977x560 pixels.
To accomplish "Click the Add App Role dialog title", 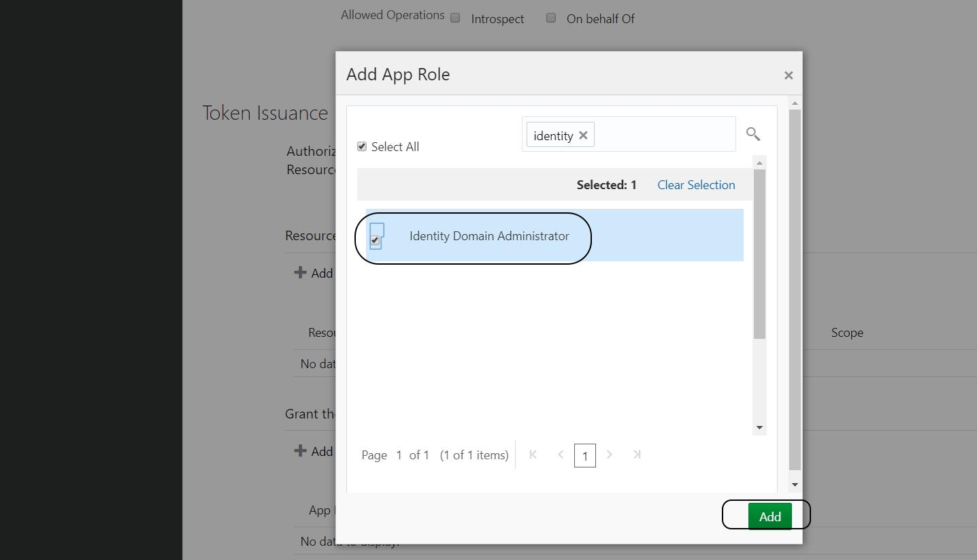I will tap(398, 74).
